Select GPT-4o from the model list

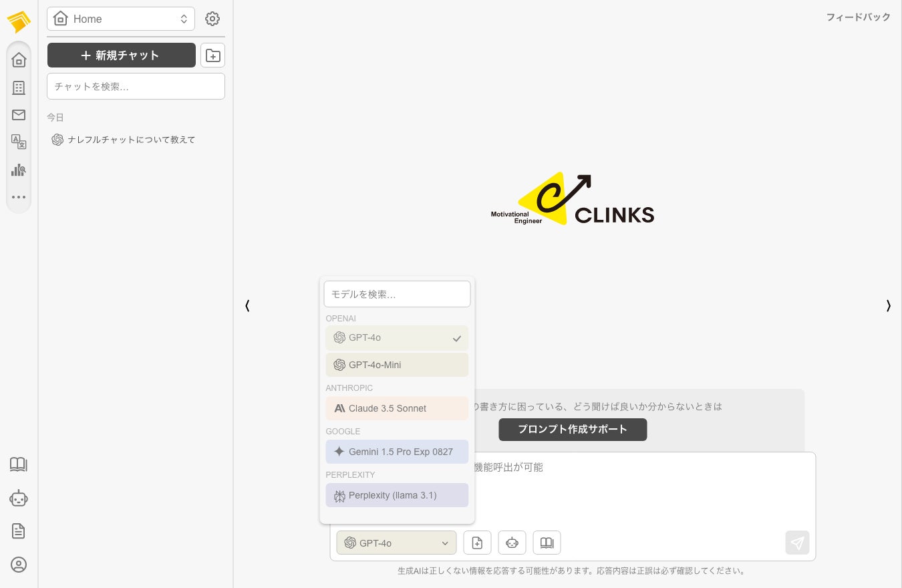[397, 338]
